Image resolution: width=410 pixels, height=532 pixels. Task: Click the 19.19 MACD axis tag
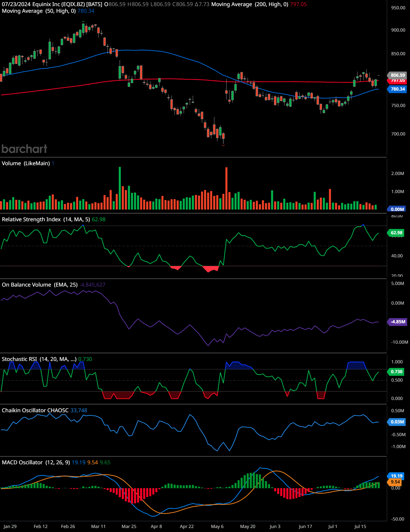(396, 476)
